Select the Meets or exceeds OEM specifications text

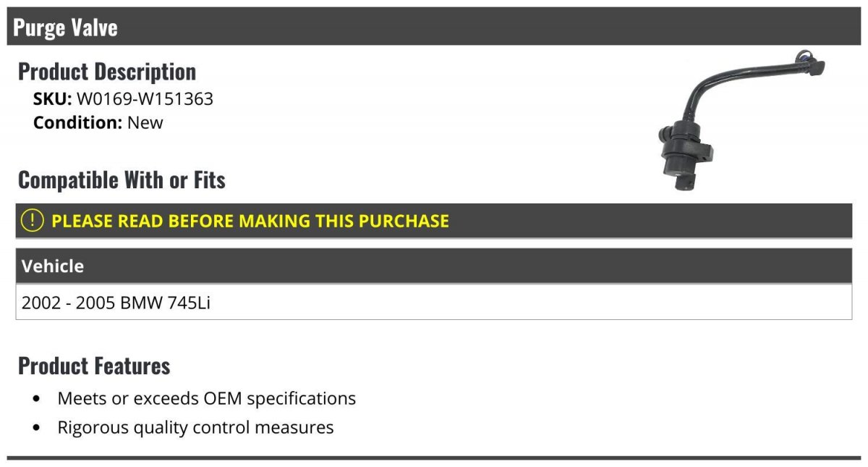(207, 398)
